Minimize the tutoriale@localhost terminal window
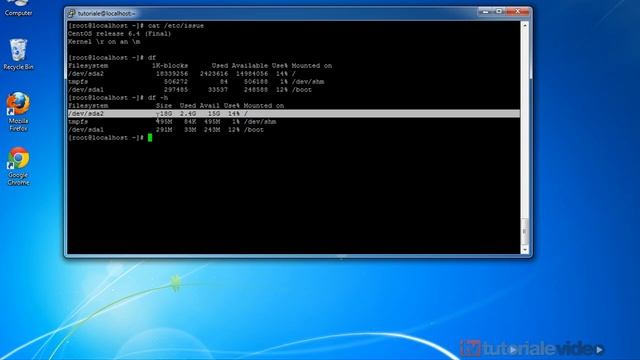The height and width of the screenshot is (360, 640). [x=485, y=12]
